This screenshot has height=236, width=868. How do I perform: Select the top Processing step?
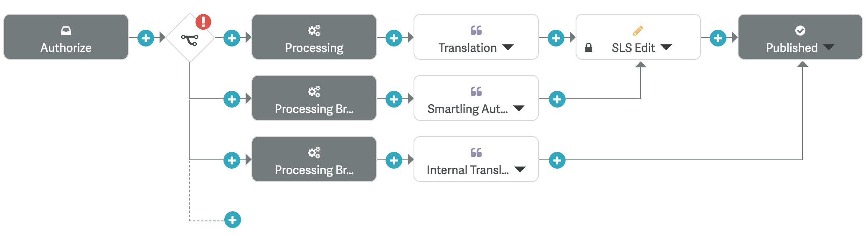click(x=314, y=37)
